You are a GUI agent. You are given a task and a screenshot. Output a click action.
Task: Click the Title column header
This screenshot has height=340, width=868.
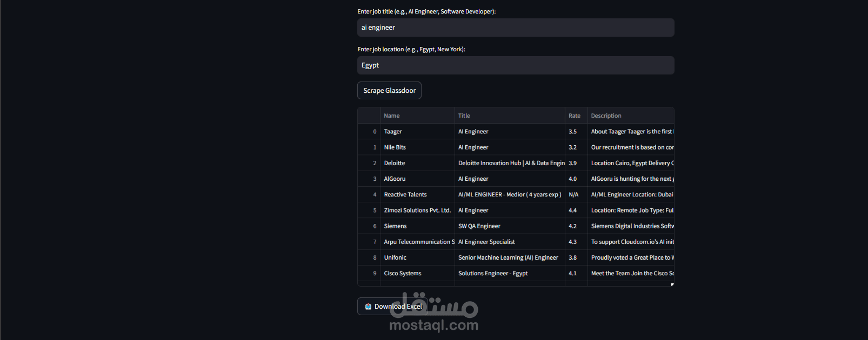pos(510,115)
